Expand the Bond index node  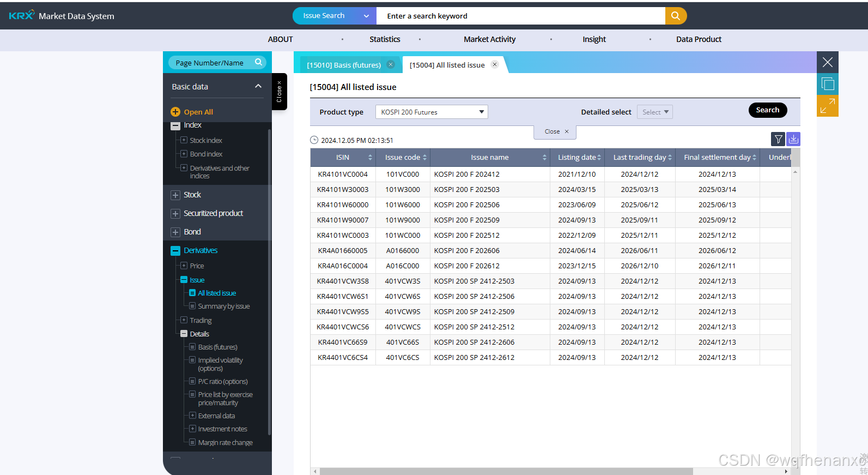pyautogui.click(x=184, y=154)
